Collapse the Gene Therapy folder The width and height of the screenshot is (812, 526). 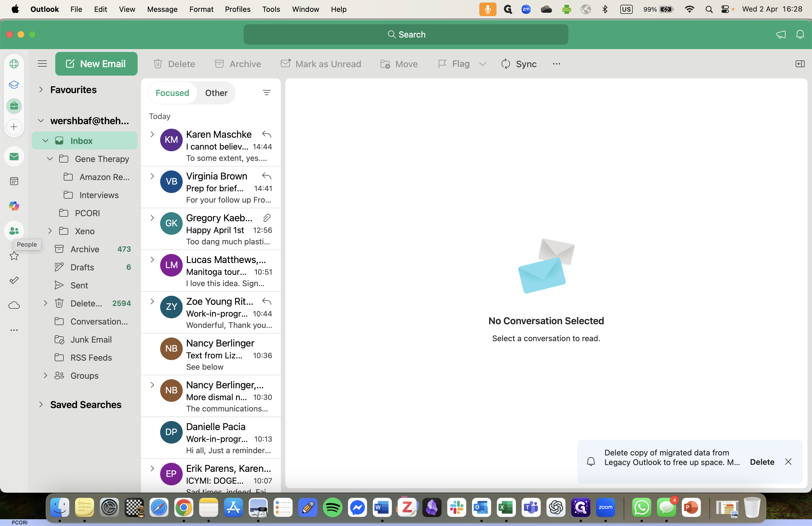pos(50,159)
